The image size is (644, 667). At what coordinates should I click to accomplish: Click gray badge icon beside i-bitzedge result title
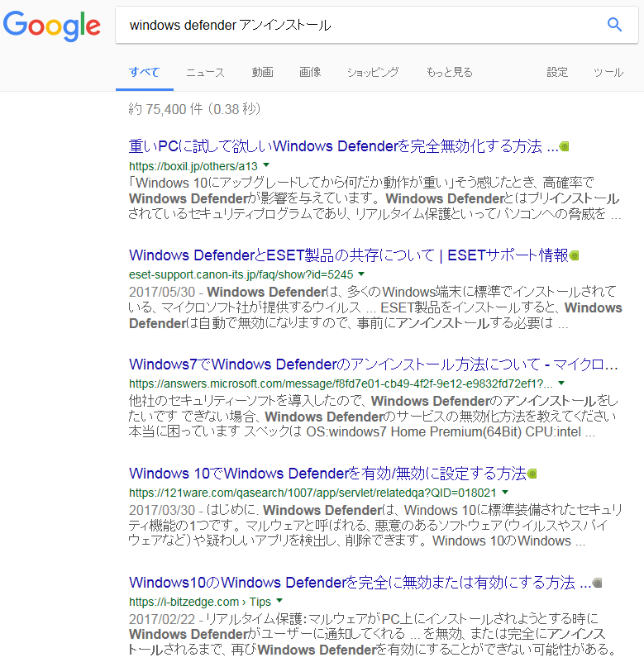597,583
